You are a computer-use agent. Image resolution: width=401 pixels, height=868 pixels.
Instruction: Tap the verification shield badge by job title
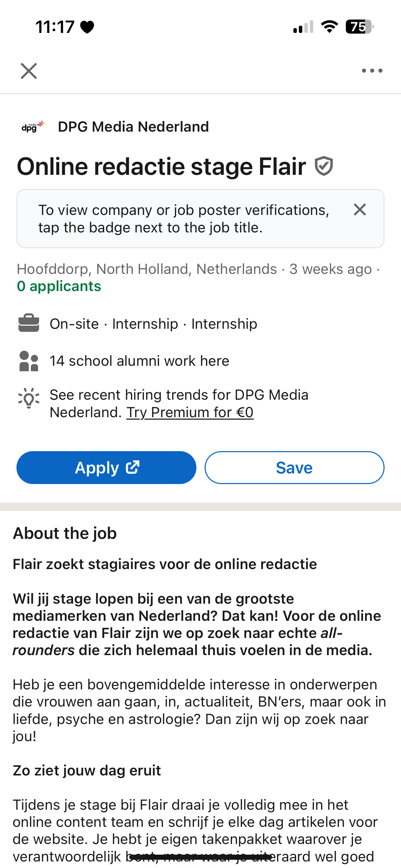coord(324,166)
